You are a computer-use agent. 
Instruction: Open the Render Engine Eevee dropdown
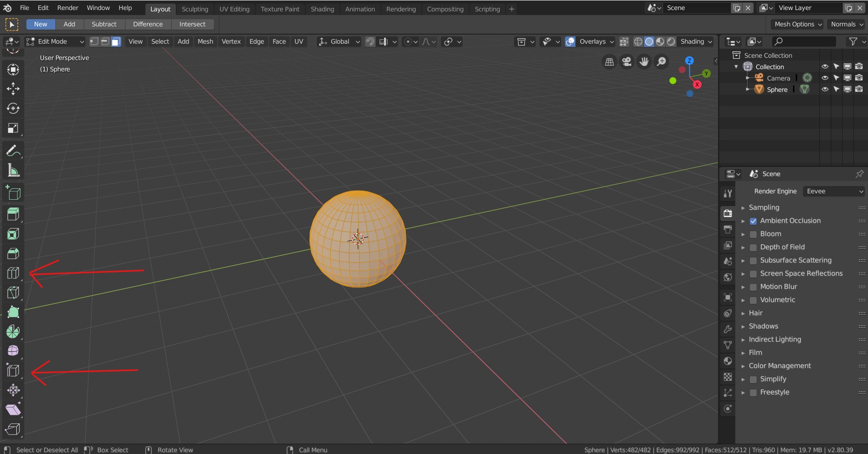[x=834, y=191]
